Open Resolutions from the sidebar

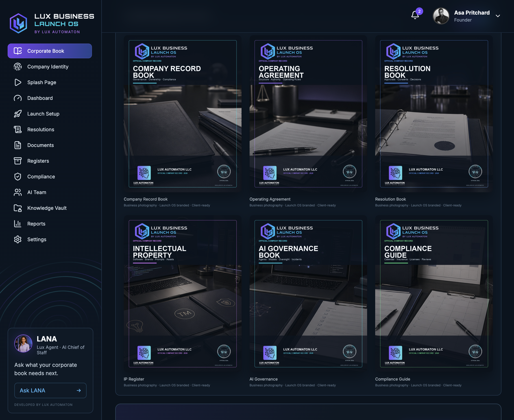point(50,129)
